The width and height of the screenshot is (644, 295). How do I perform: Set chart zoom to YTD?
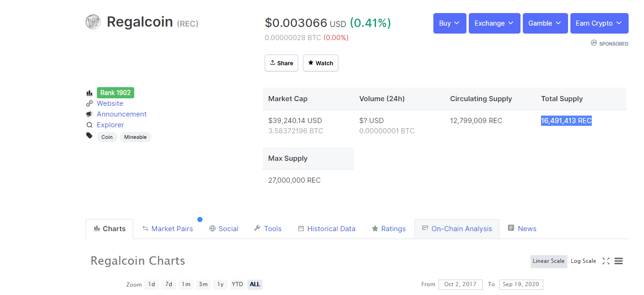coord(238,284)
